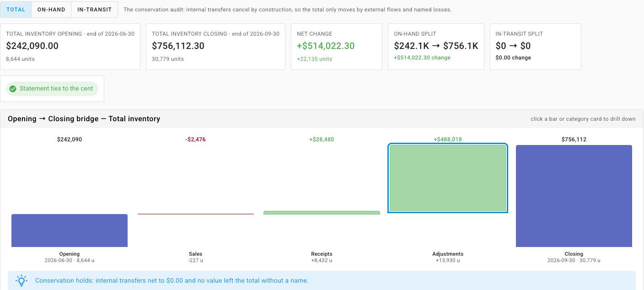The width and height of the screenshot is (644, 290).
Task: Click the Closing bar in the bridge chart
Action: pyautogui.click(x=574, y=196)
